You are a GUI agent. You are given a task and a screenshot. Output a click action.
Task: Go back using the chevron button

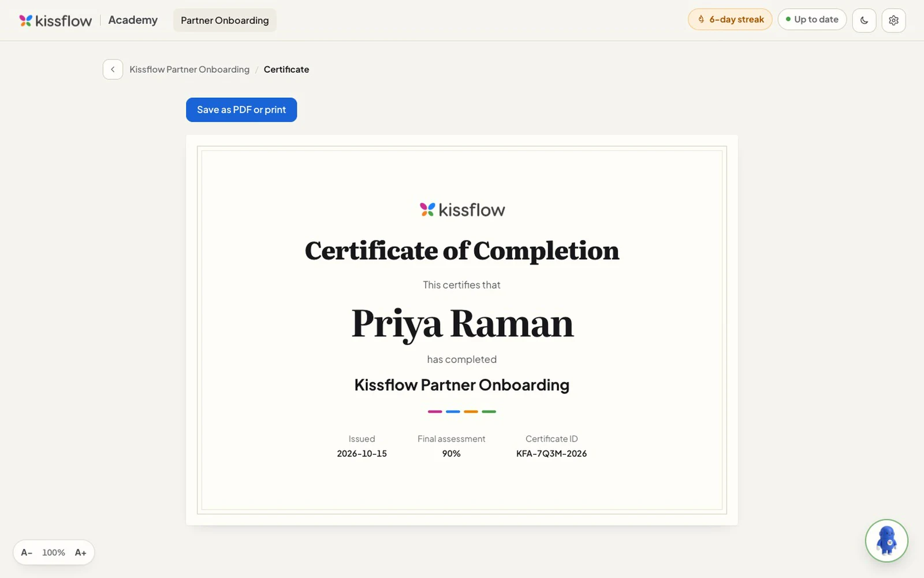point(113,69)
